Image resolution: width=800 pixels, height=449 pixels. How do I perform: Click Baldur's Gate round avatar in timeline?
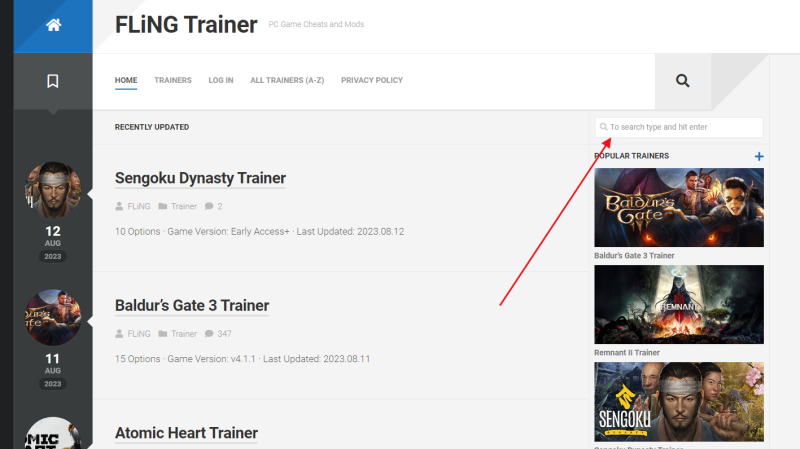tap(53, 317)
